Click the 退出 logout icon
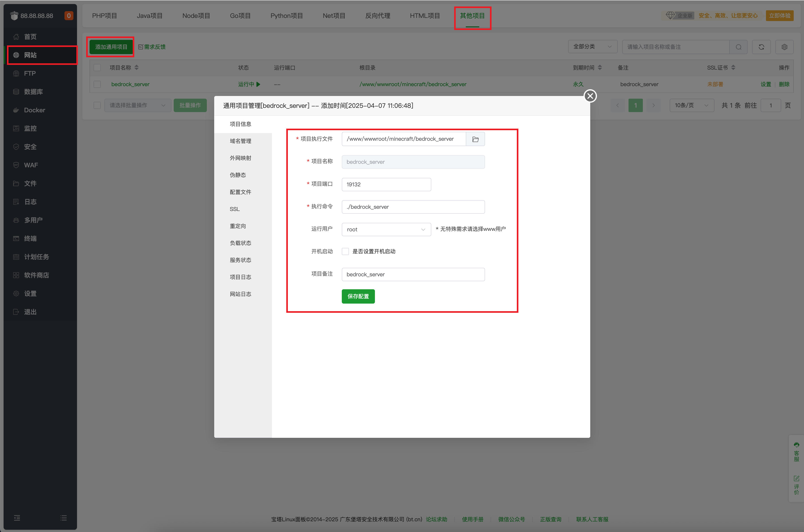Viewport: 804px width, 532px height. point(16,311)
